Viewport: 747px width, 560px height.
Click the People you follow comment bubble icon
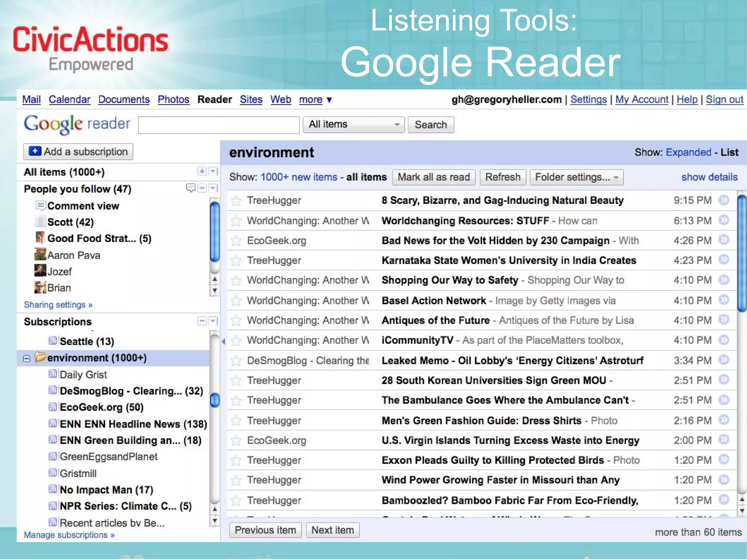(191, 188)
